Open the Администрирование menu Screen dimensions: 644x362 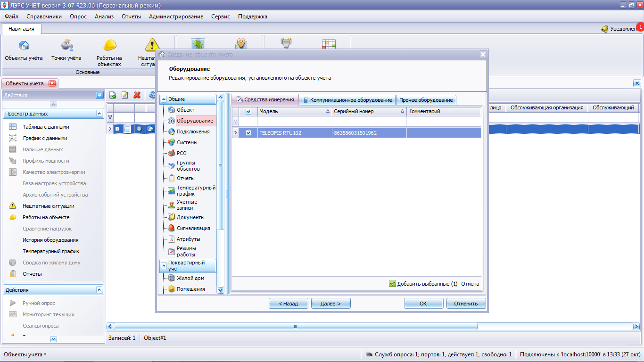pyautogui.click(x=176, y=16)
